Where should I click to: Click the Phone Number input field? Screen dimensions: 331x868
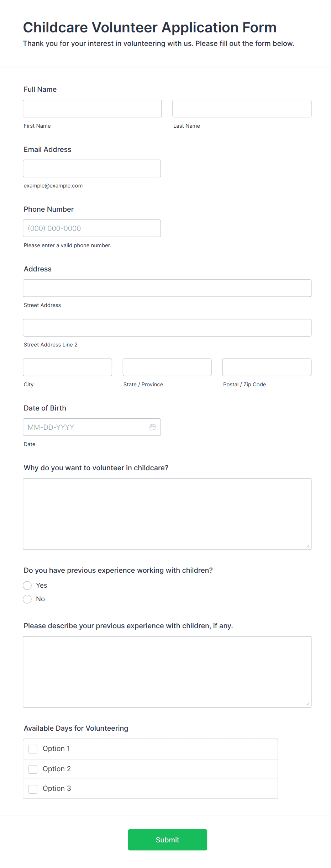tap(92, 228)
